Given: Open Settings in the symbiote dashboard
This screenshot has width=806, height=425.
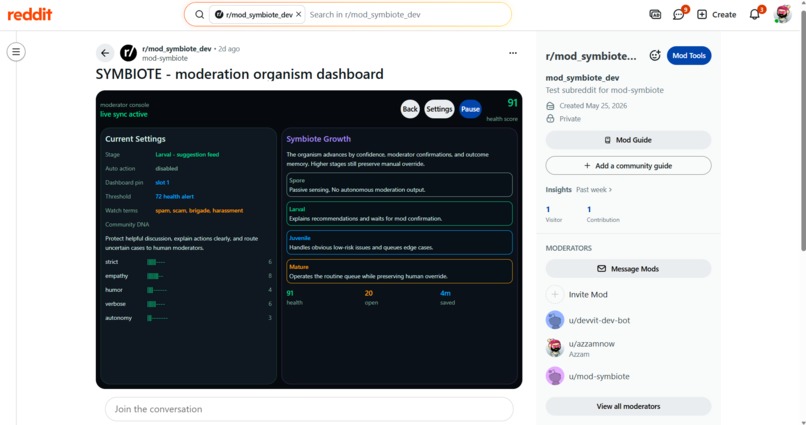Looking at the screenshot, I should point(439,109).
